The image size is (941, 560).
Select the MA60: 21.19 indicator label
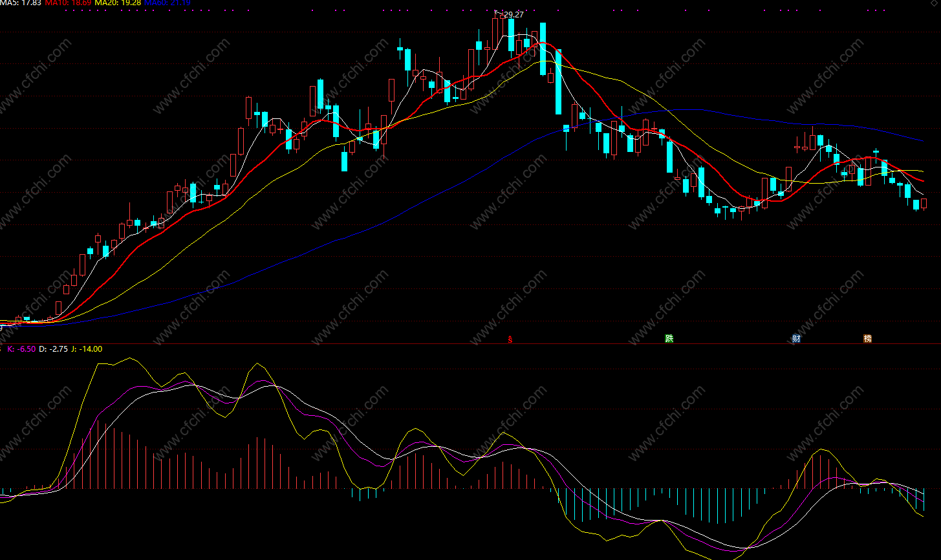(x=167, y=3)
